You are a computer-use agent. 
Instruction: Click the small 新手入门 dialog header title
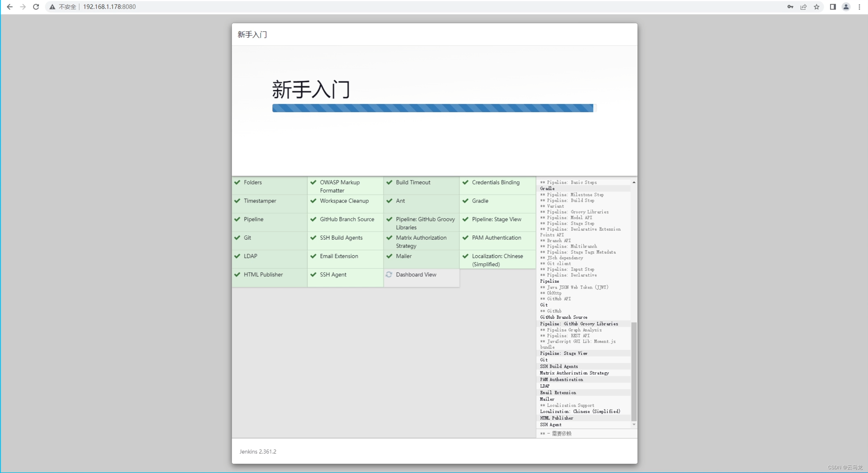252,34
